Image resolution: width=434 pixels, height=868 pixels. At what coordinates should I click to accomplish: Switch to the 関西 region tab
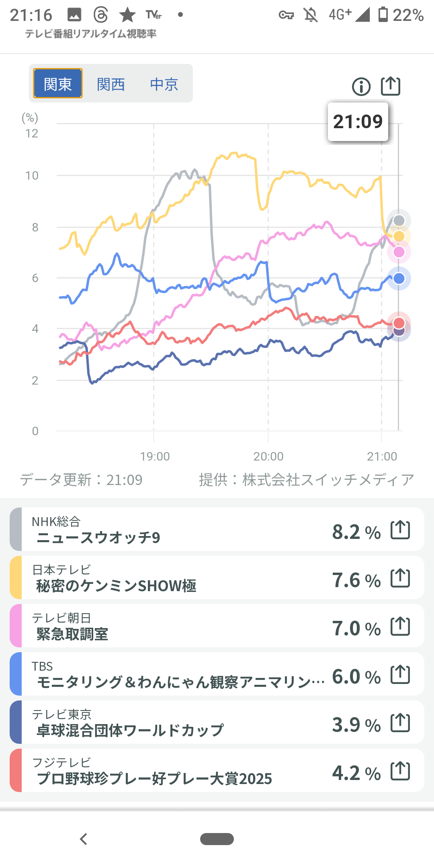tap(111, 84)
